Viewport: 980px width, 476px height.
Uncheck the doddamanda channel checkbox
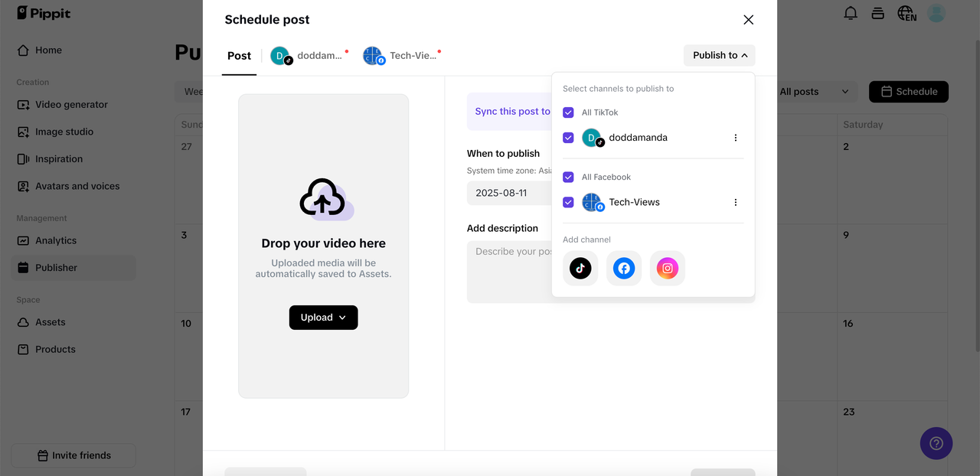(x=568, y=138)
